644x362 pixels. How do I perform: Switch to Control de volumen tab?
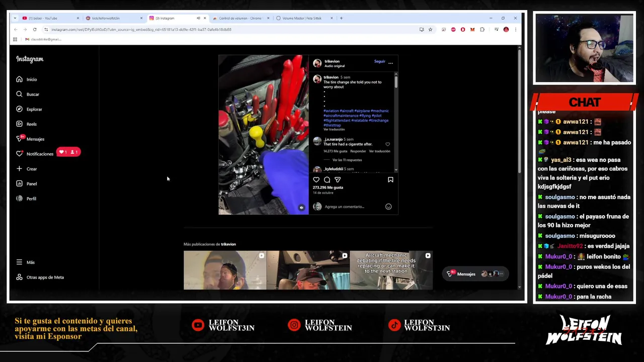click(x=240, y=18)
